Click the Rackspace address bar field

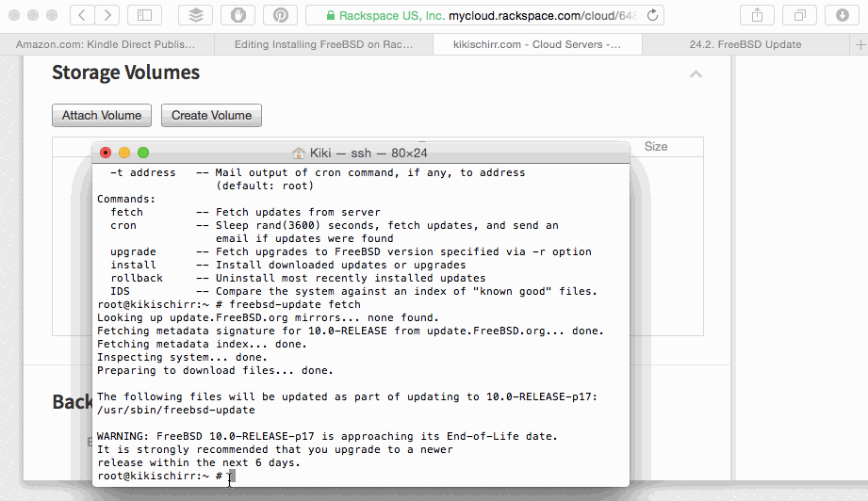pos(485,15)
